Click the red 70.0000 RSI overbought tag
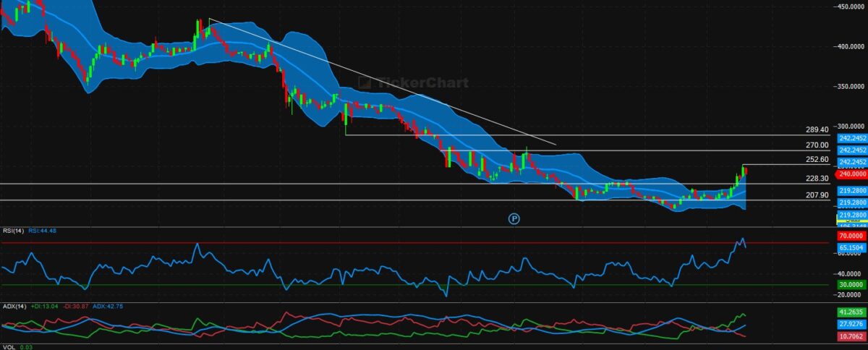Screen dimensions: 868x350 click(x=851, y=236)
